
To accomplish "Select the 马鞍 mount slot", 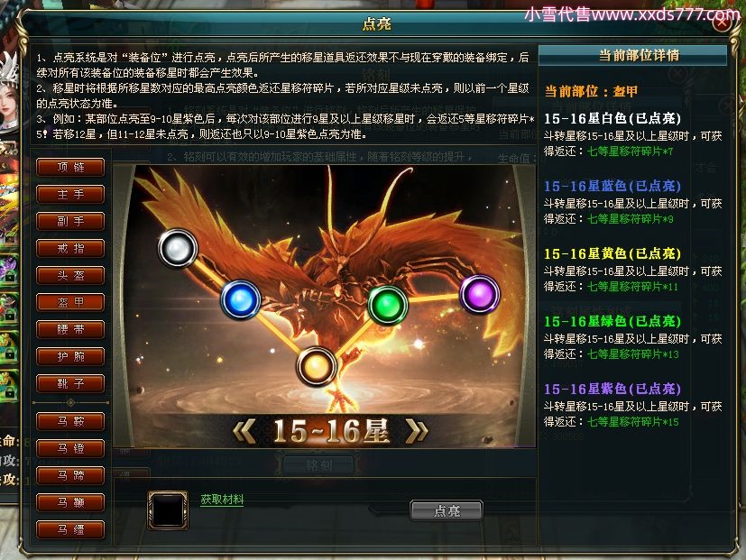I will pyautogui.click(x=70, y=421).
